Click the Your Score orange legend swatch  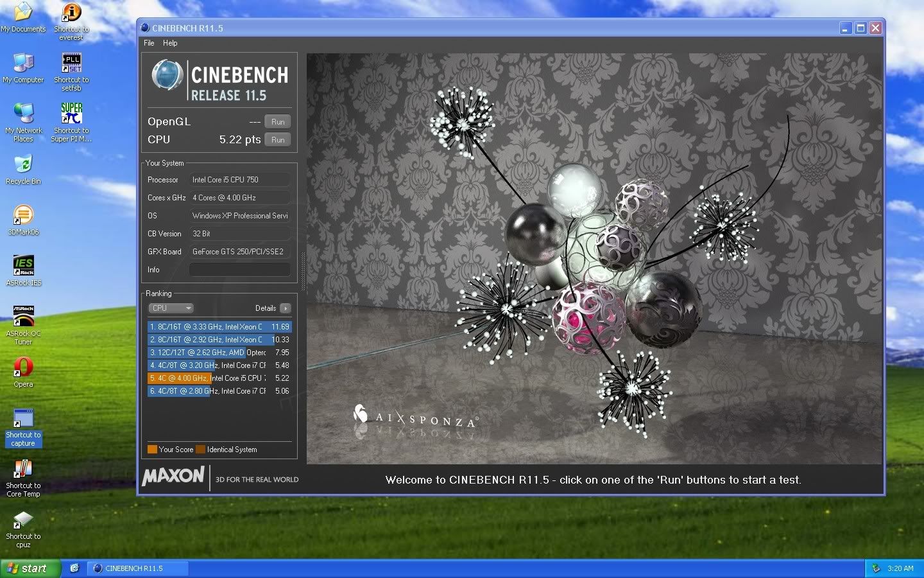(x=152, y=450)
